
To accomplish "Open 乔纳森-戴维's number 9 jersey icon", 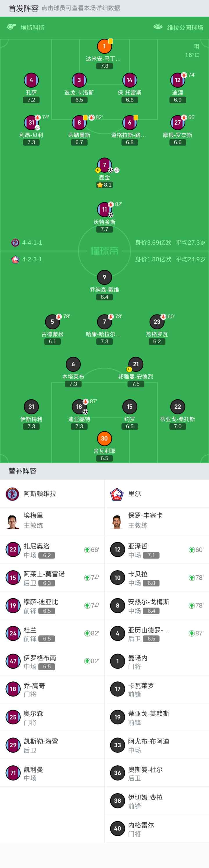I will coord(104,277).
